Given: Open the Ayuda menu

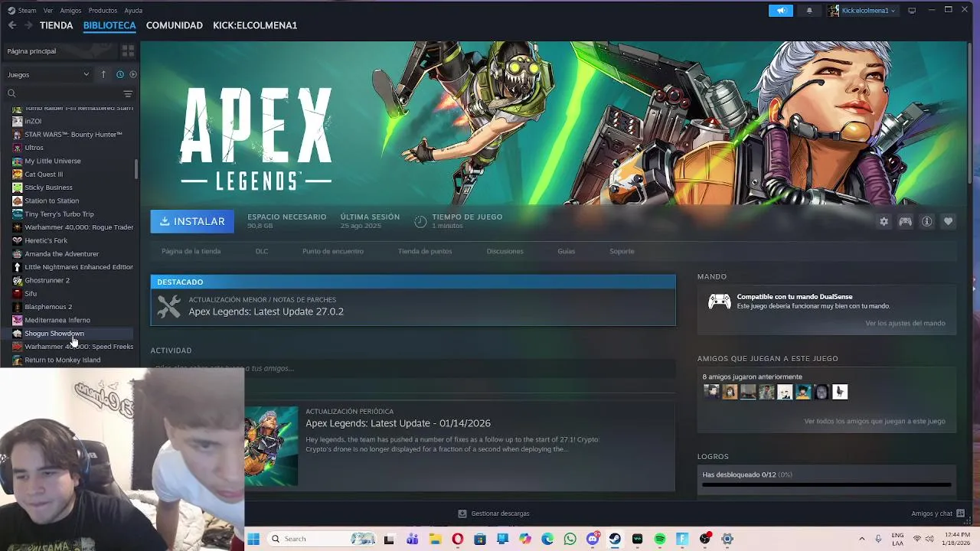Looking at the screenshot, I should click(x=133, y=11).
